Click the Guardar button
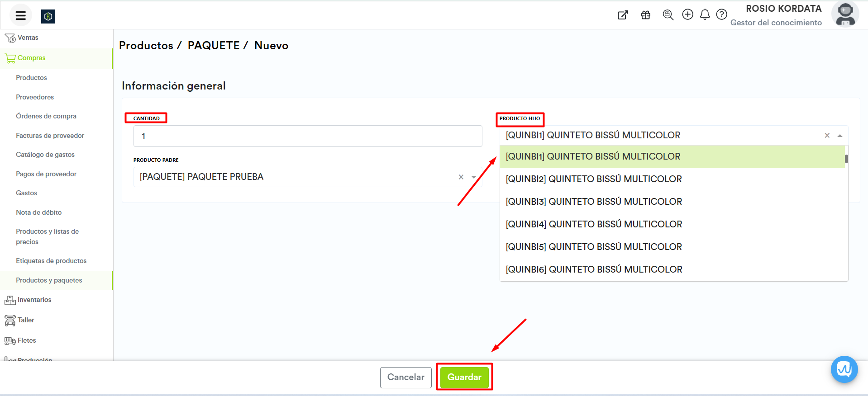868x396 pixels. [464, 377]
